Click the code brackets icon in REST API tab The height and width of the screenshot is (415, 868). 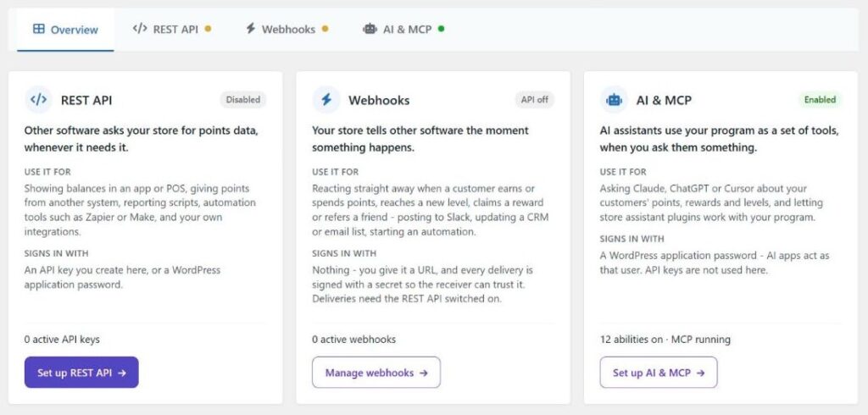(140, 29)
